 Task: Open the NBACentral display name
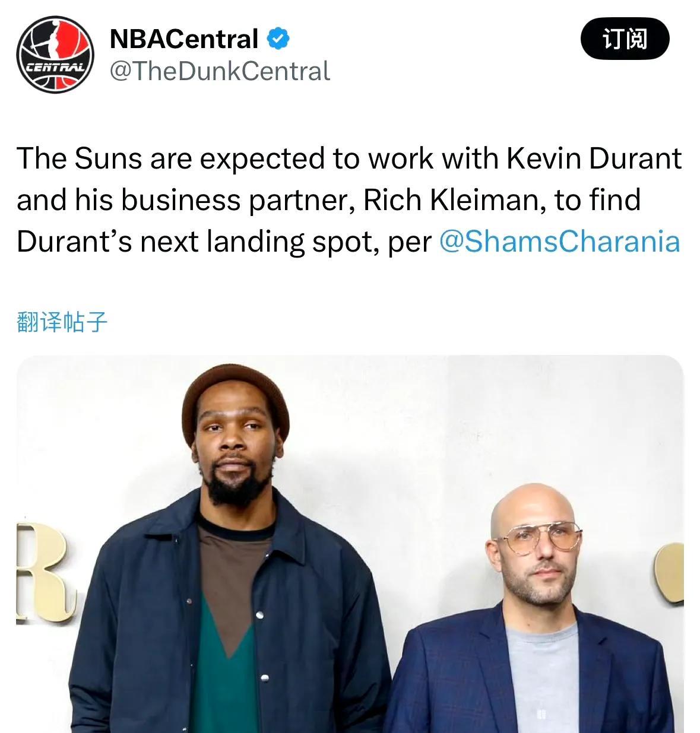click(x=184, y=39)
